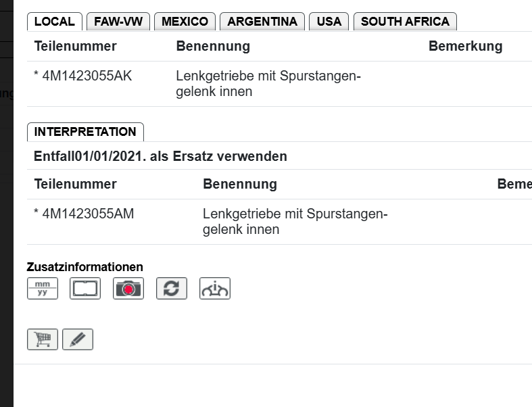Click the circular arrows replacement icon

coord(172,289)
